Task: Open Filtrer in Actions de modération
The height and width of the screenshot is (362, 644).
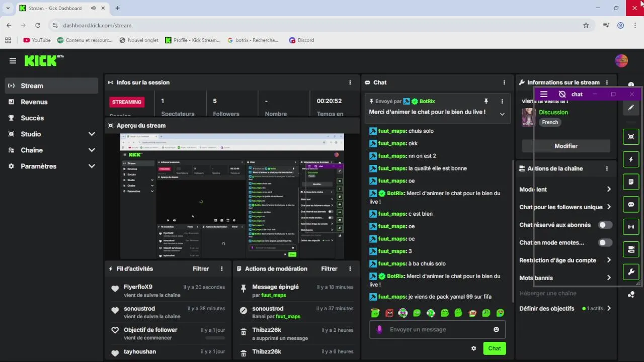Action: [329, 268]
